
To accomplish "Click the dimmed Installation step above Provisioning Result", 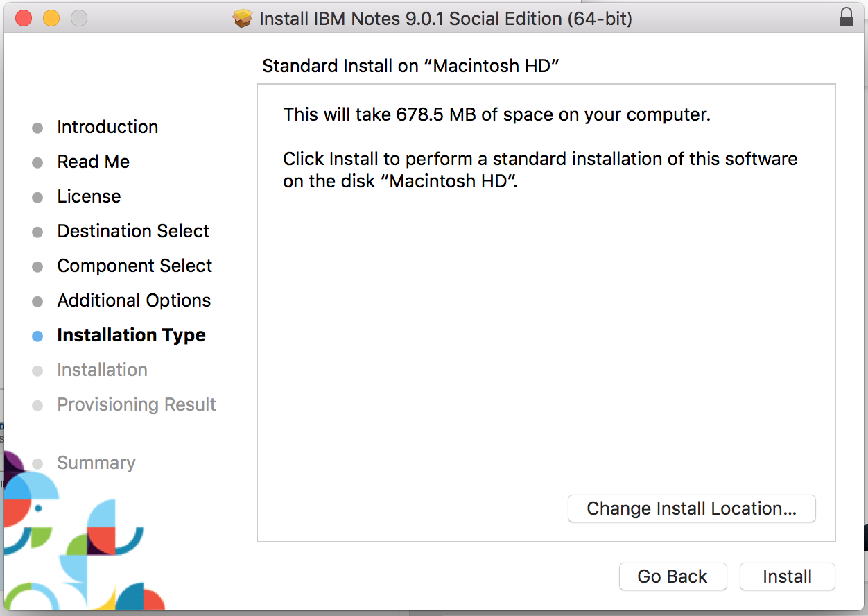I will (x=102, y=370).
